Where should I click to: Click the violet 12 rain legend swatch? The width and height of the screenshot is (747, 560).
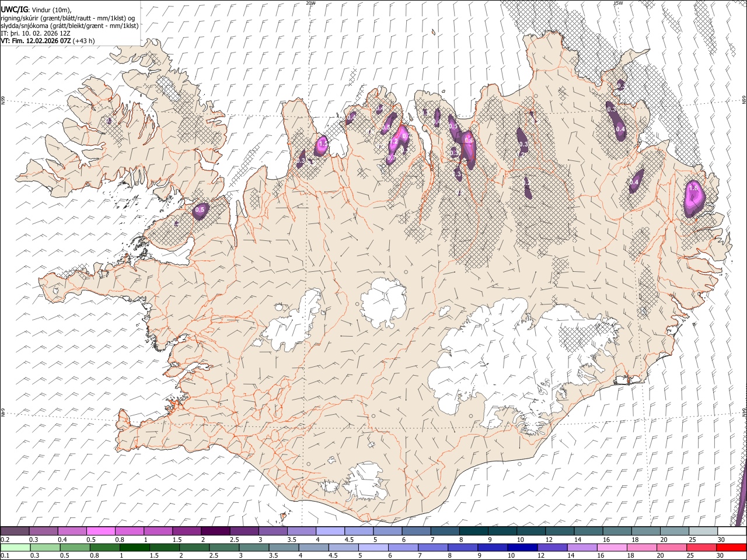tap(551, 548)
